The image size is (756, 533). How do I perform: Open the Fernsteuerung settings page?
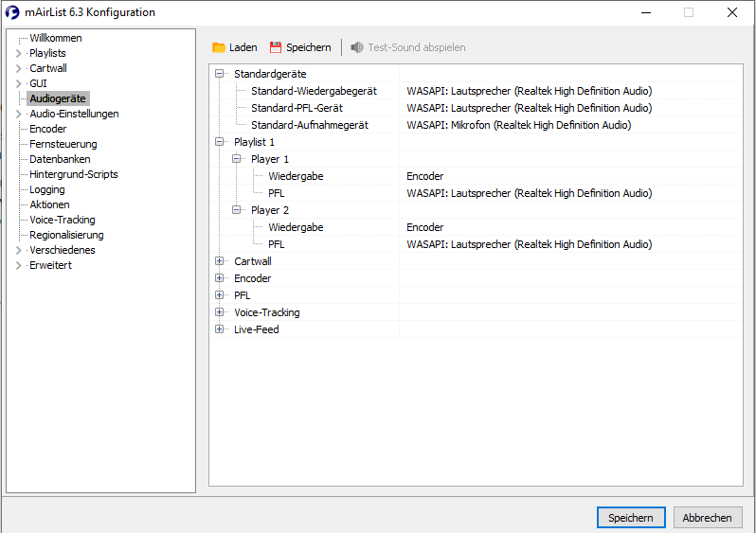[63, 144]
